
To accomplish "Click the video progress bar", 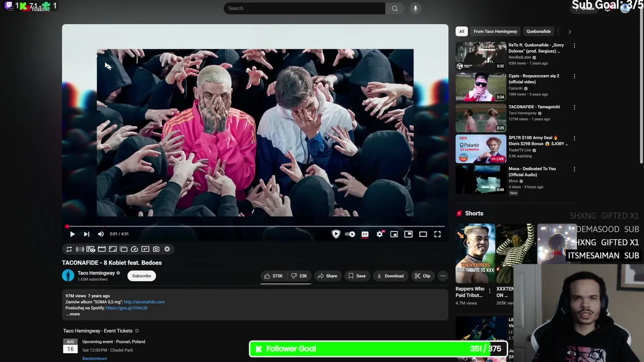I will coord(255,226).
